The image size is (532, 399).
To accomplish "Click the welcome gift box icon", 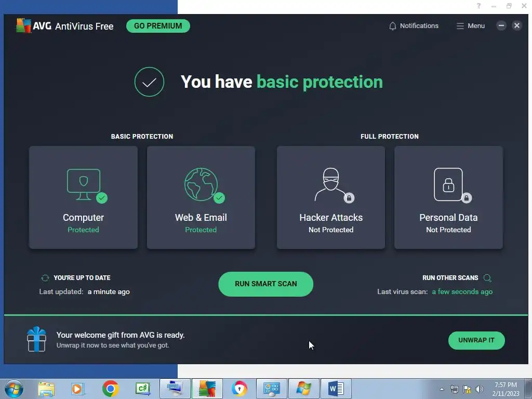I will (37, 339).
